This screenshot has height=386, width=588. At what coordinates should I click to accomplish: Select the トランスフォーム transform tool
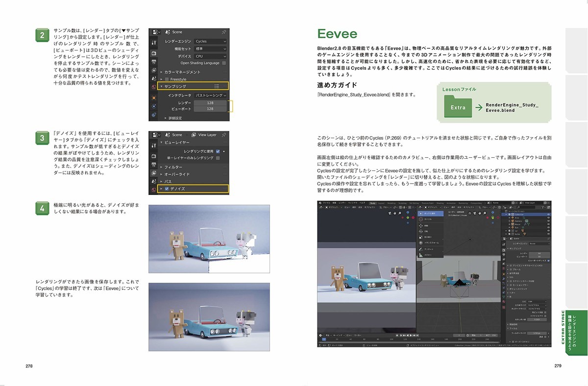point(430,242)
